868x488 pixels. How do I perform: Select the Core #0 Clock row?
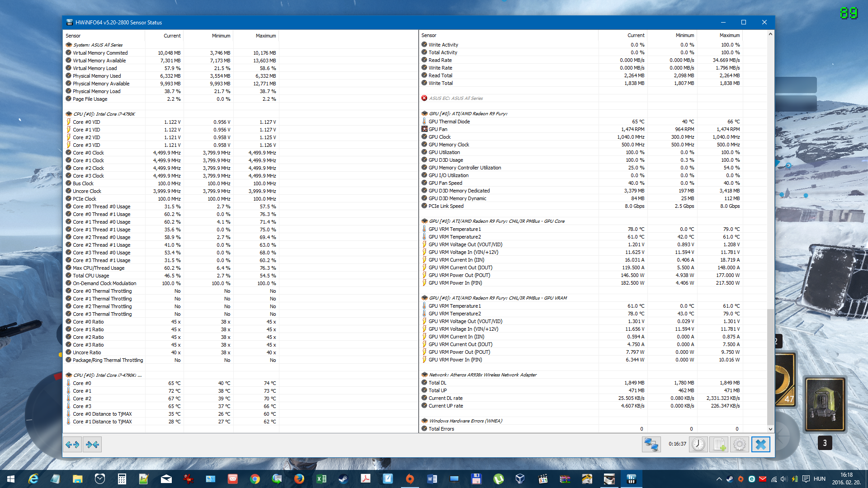[171, 153]
